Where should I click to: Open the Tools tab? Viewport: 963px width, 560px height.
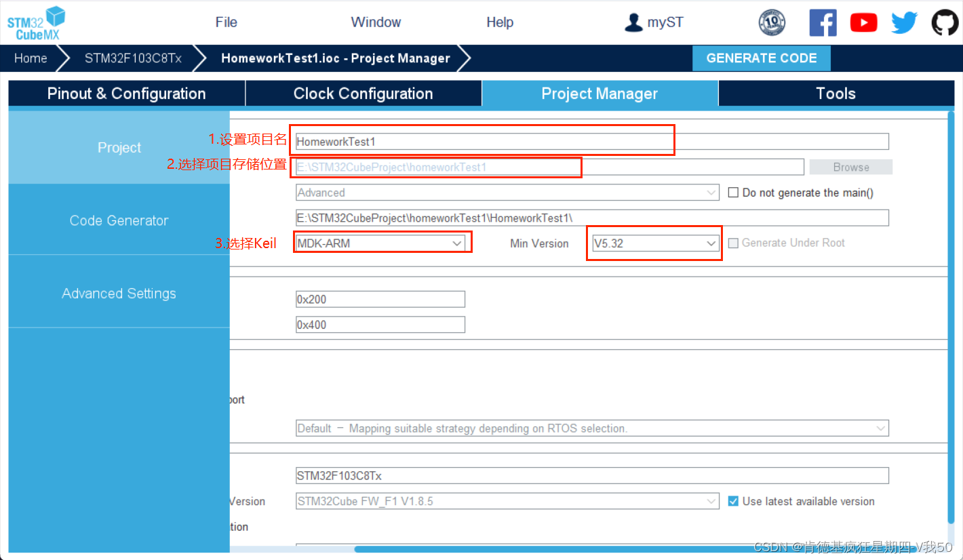pos(836,94)
